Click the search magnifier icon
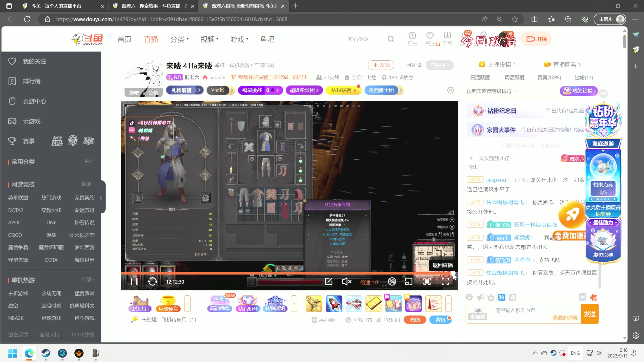644x362 pixels. point(391,39)
